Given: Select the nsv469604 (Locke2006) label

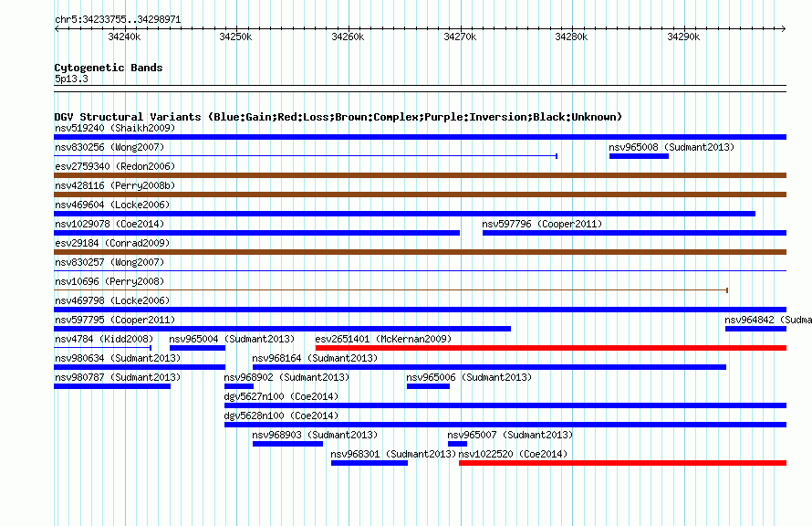Looking at the screenshot, I should 112,205.
